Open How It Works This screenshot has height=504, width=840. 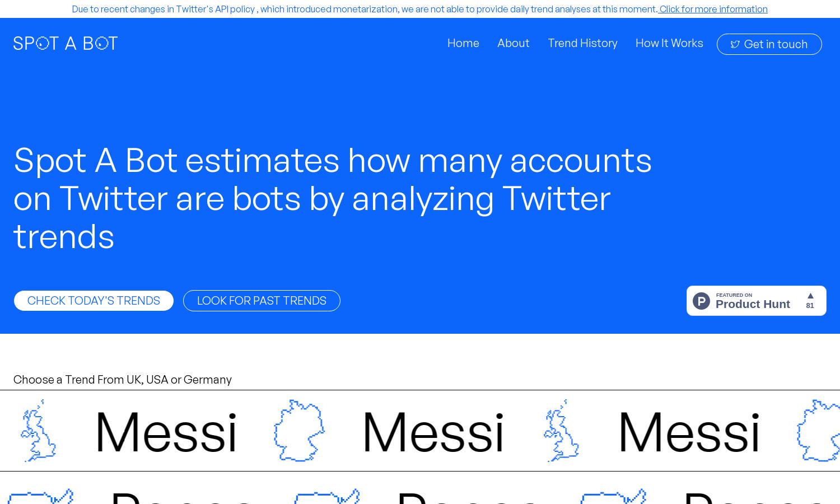pos(669,43)
